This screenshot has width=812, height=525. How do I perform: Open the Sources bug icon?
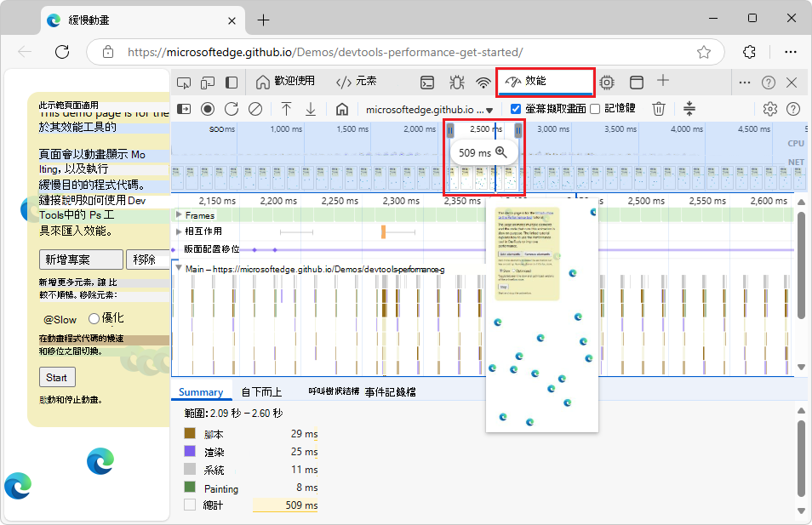coord(457,83)
